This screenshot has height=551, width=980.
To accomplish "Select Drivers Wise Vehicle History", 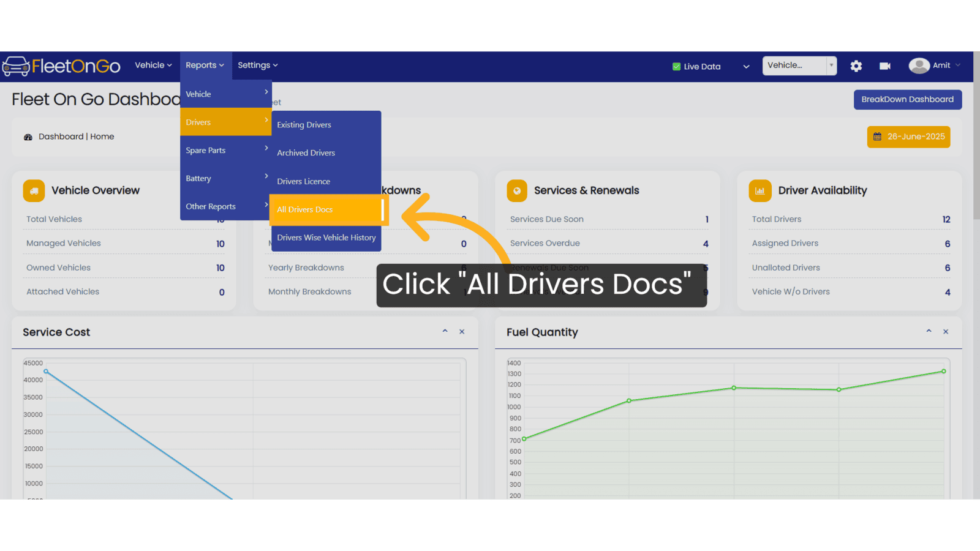I will pos(326,238).
